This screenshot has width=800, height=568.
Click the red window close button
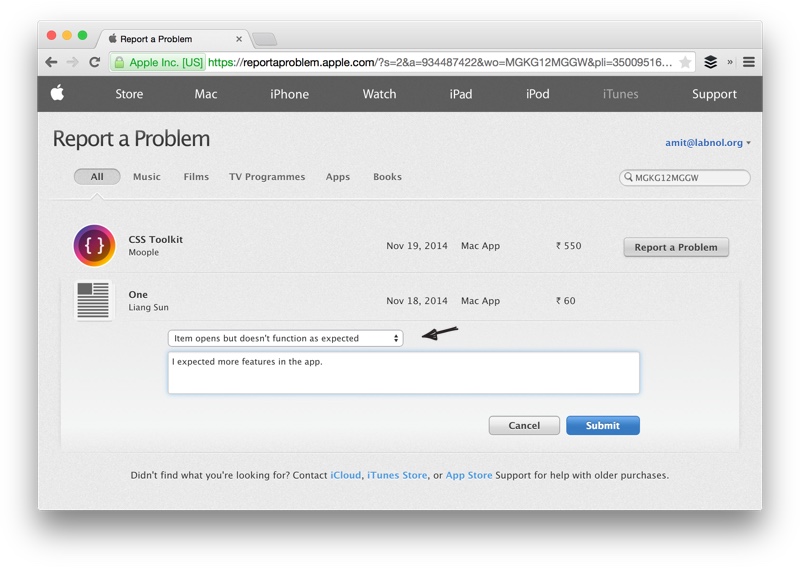pyautogui.click(x=51, y=35)
